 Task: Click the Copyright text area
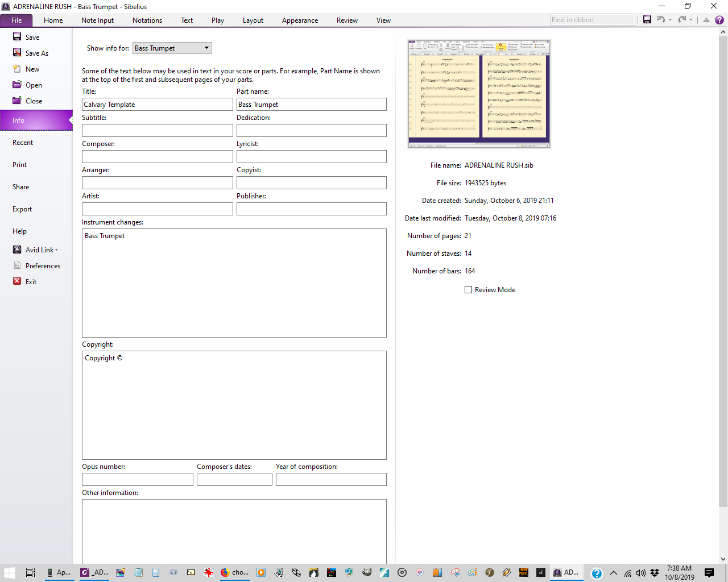pos(234,405)
